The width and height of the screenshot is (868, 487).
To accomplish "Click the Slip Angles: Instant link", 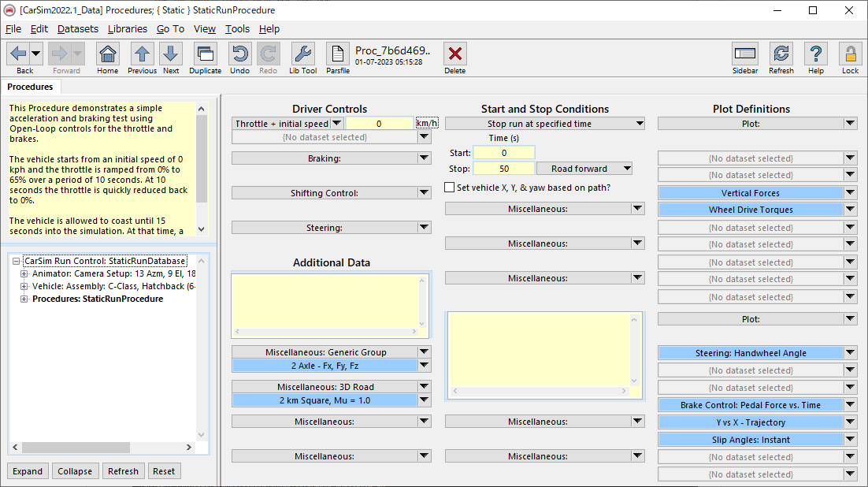I will coord(750,440).
